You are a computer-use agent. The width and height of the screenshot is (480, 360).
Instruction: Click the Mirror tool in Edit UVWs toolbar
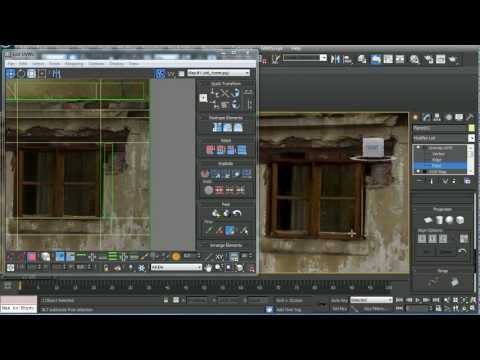tap(57, 74)
